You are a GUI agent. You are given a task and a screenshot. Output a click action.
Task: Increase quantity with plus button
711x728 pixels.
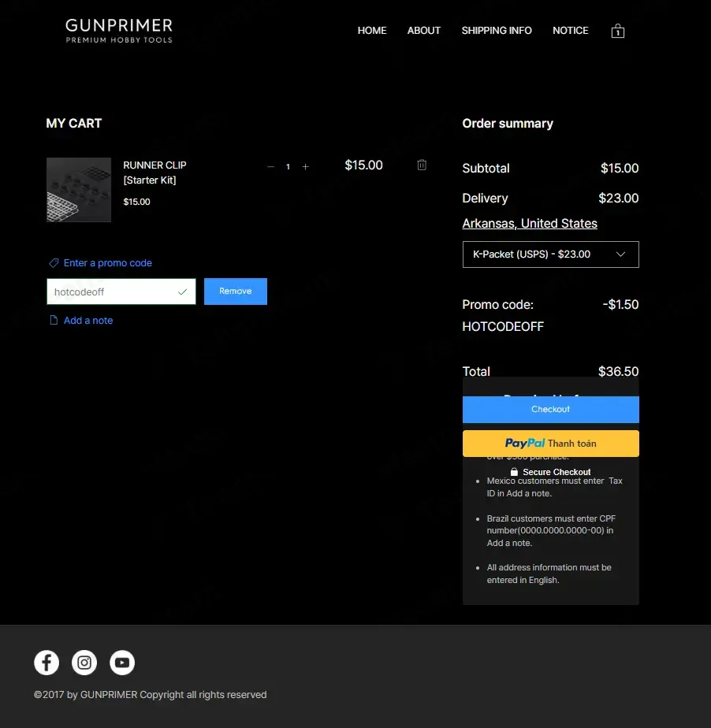point(306,167)
